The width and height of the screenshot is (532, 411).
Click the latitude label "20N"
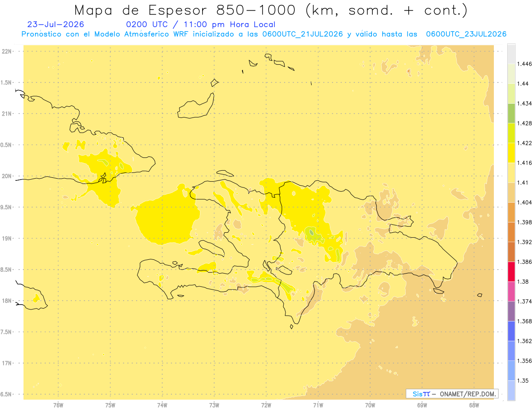coord(8,176)
